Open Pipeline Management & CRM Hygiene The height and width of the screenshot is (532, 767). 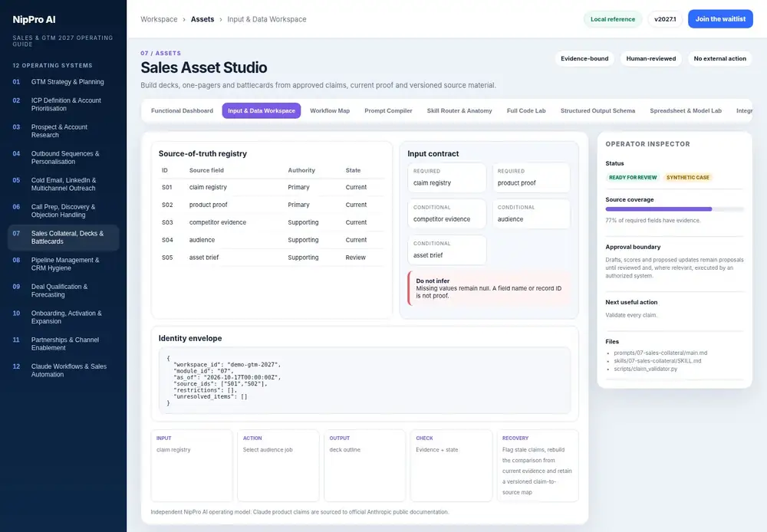tap(64, 264)
